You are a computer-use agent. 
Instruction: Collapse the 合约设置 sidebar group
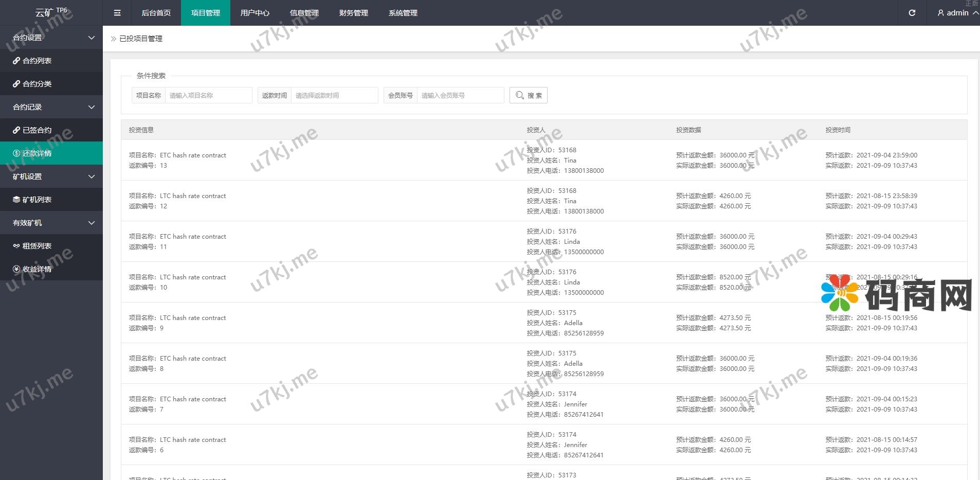pyautogui.click(x=51, y=38)
